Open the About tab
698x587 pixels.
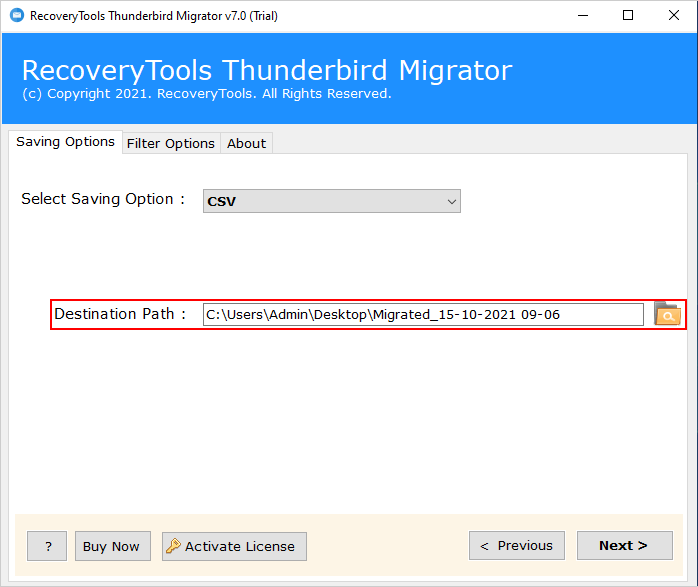click(246, 144)
